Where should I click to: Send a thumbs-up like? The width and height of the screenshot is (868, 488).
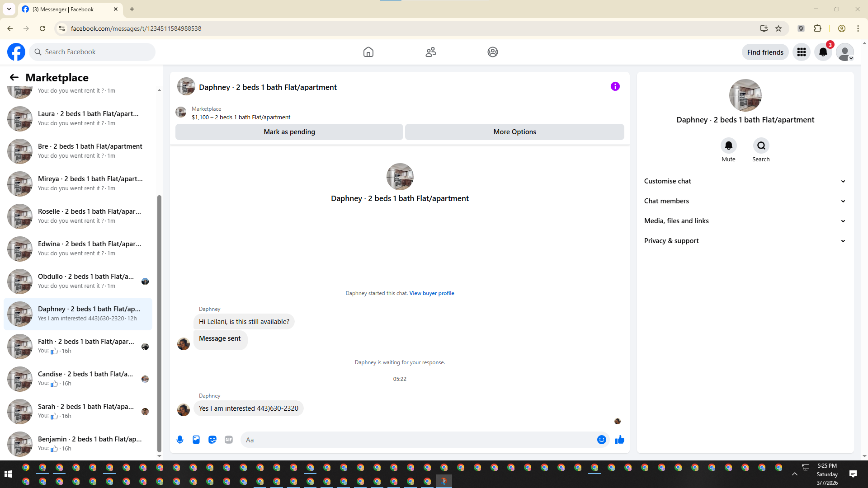click(x=620, y=440)
